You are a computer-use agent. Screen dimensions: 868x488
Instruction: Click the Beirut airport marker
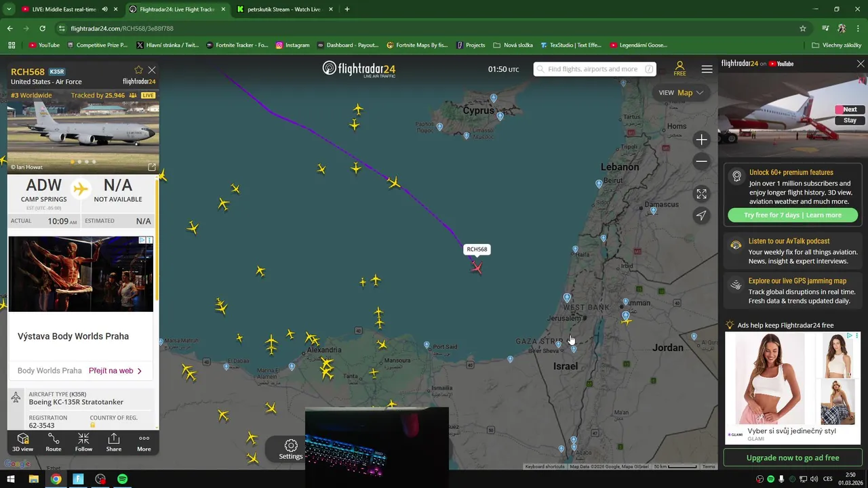click(599, 184)
